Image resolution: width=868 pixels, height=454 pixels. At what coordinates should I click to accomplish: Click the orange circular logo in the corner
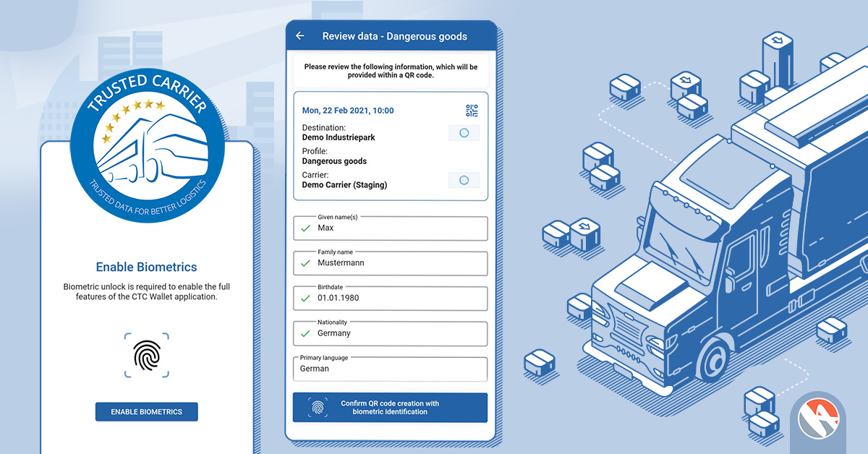pos(819,421)
